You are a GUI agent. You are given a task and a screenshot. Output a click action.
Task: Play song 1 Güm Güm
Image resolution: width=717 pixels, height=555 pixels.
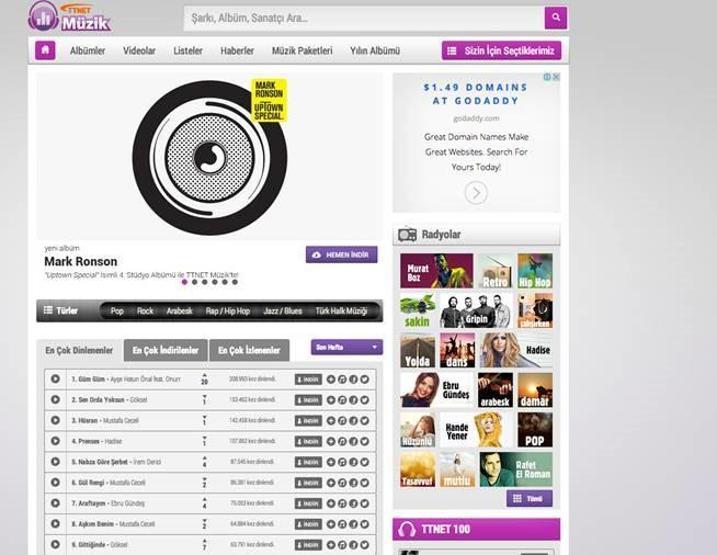point(55,379)
